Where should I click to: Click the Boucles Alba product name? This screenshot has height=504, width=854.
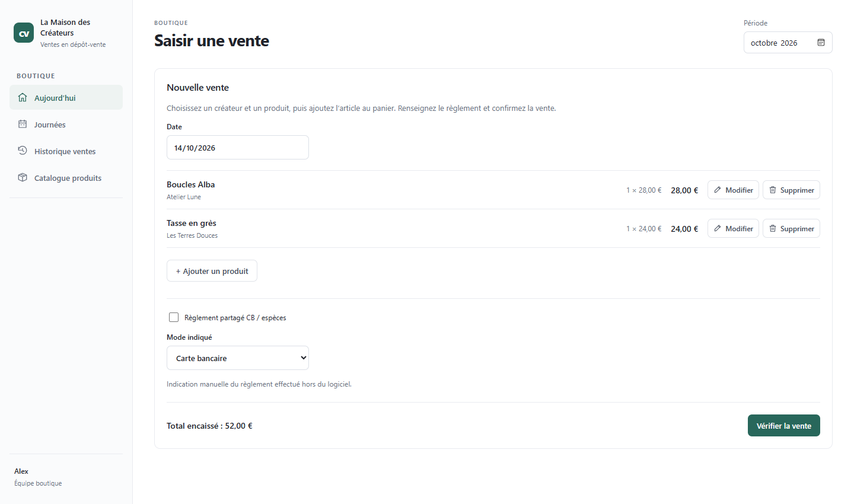[x=191, y=184]
